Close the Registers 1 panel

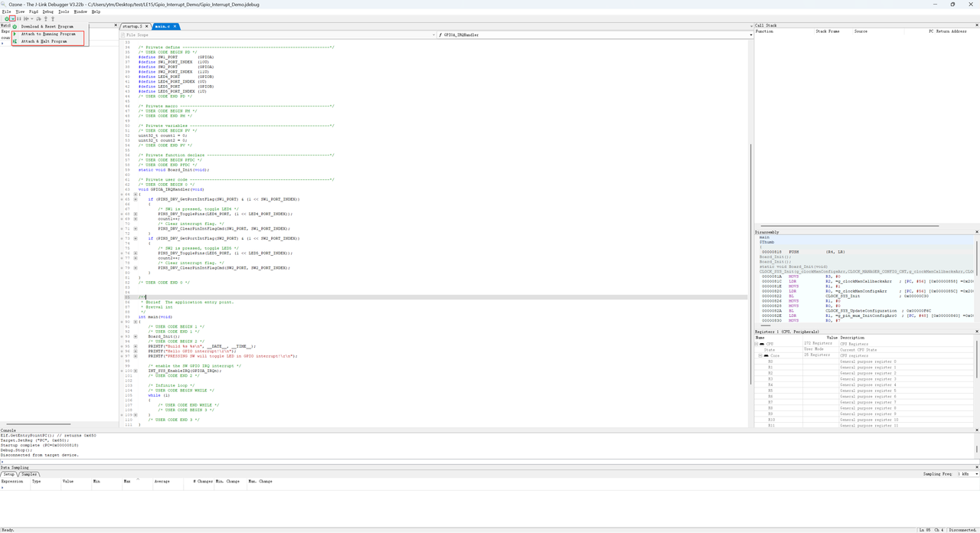(x=976, y=332)
